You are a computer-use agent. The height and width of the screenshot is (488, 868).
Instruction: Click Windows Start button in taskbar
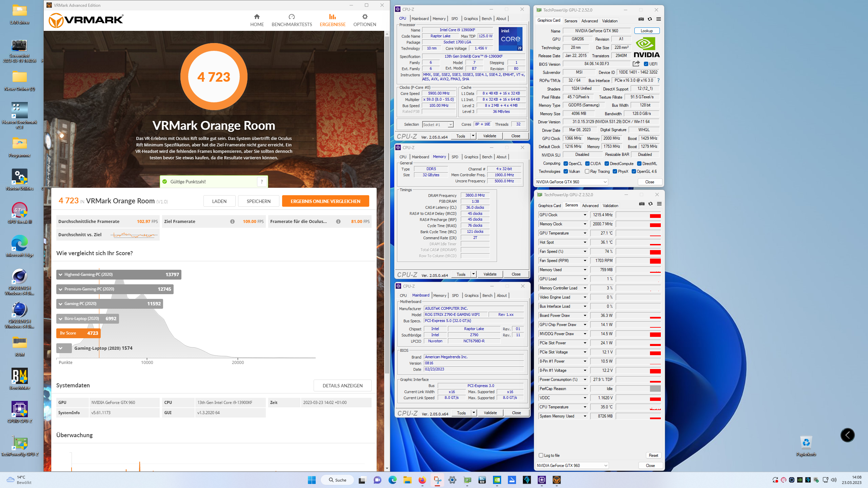tap(312, 480)
